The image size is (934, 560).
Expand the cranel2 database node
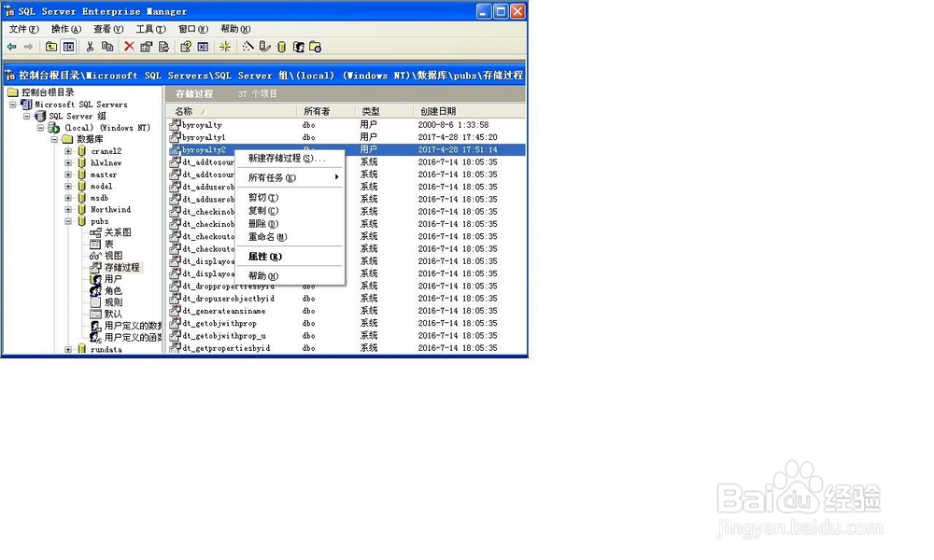click(68, 151)
